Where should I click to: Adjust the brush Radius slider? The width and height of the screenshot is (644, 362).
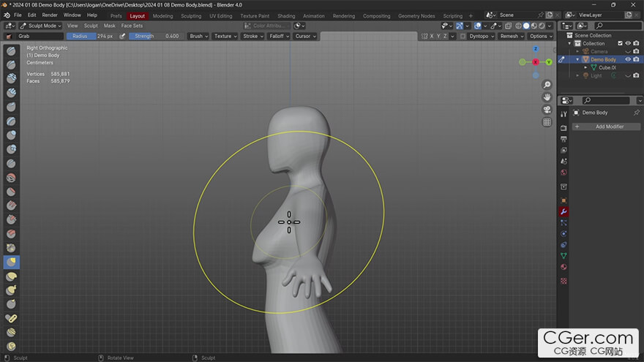tap(91, 36)
